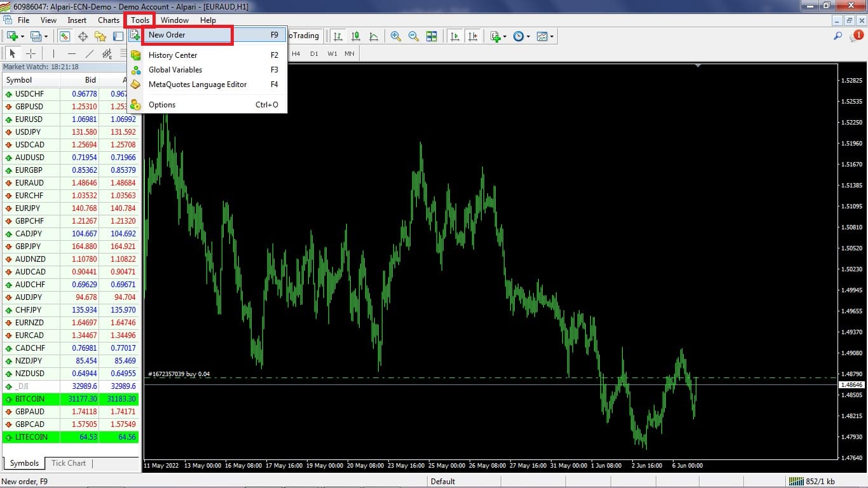Image resolution: width=868 pixels, height=488 pixels.
Task: Click the 852/1 kb connection status indicator
Action: coord(812,482)
